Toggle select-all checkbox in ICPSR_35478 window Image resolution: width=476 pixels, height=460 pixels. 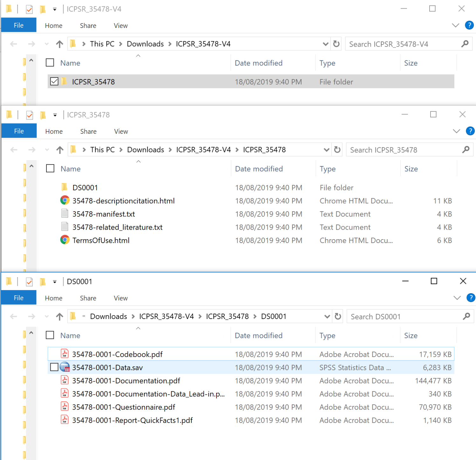[50, 168]
